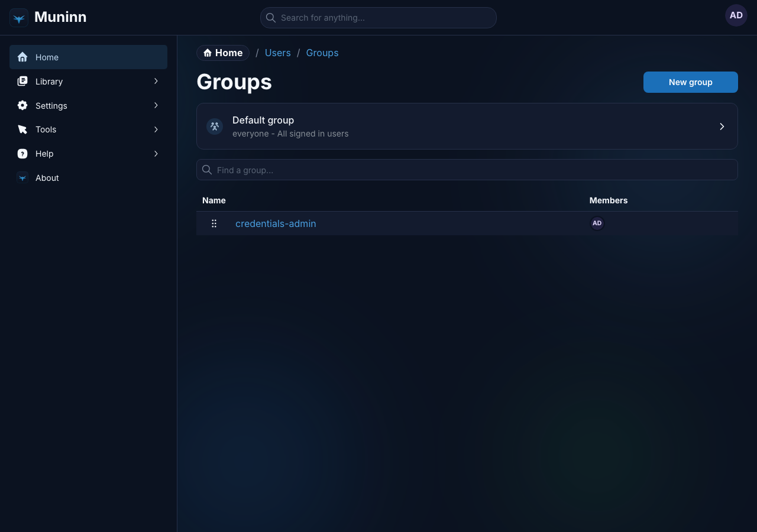Click the Muninn raven logo icon
The width and height of the screenshot is (757, 532).
[19, 18]
